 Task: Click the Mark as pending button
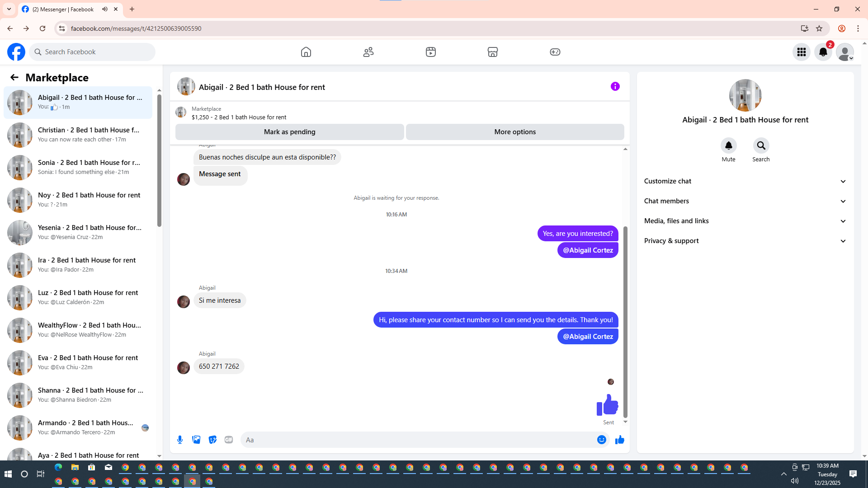(x=289, y=132)
